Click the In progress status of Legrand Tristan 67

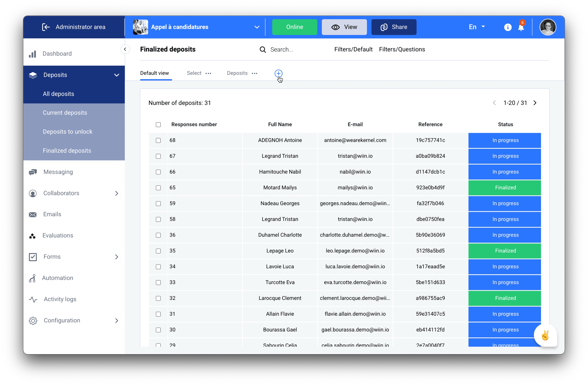(505, 156)
